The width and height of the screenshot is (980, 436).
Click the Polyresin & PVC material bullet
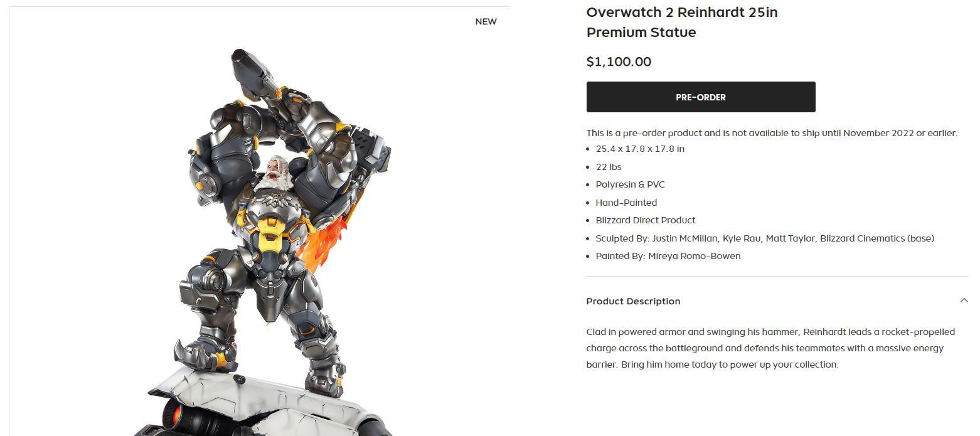click(x=630, y=184)
